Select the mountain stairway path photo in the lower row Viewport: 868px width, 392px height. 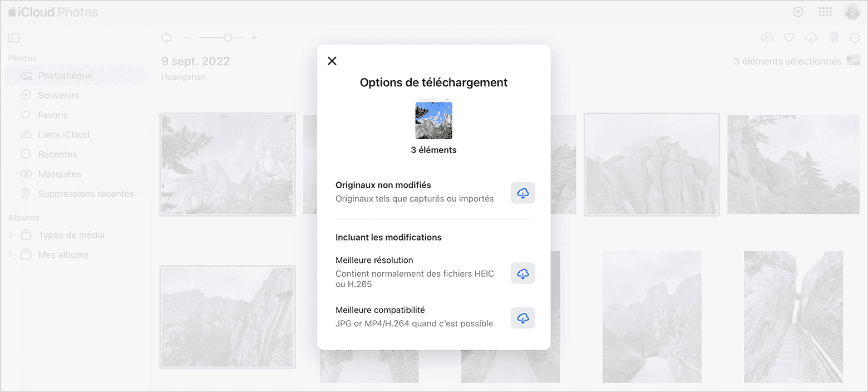tap(652, 317)
